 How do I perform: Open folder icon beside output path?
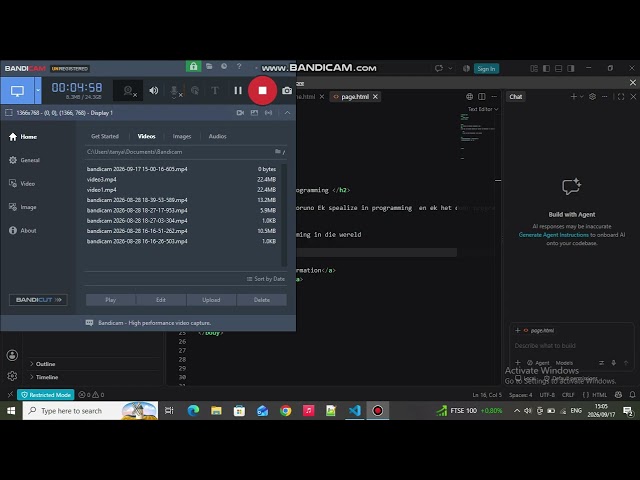point(280,151)
